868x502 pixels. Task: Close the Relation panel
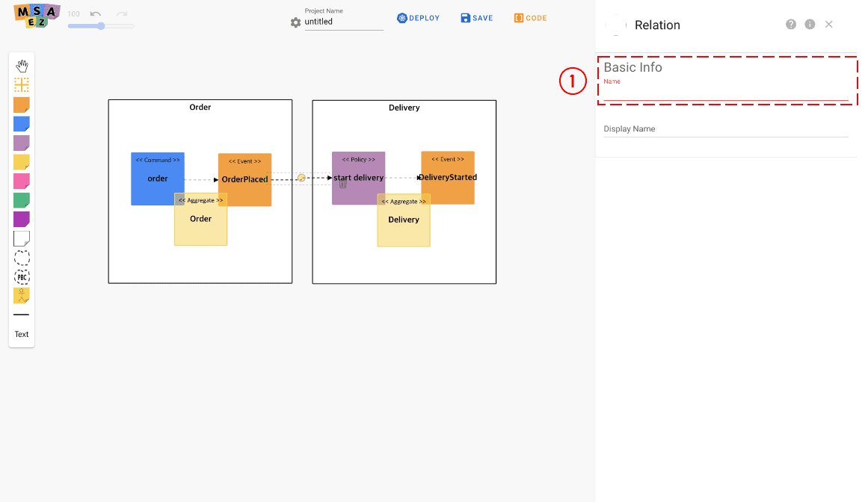point(828,25)
